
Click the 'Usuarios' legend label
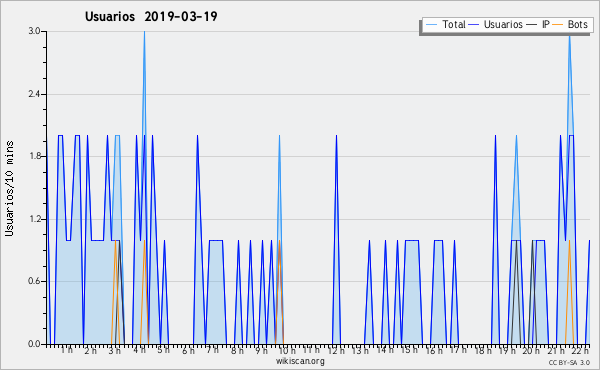click(503, 24)
